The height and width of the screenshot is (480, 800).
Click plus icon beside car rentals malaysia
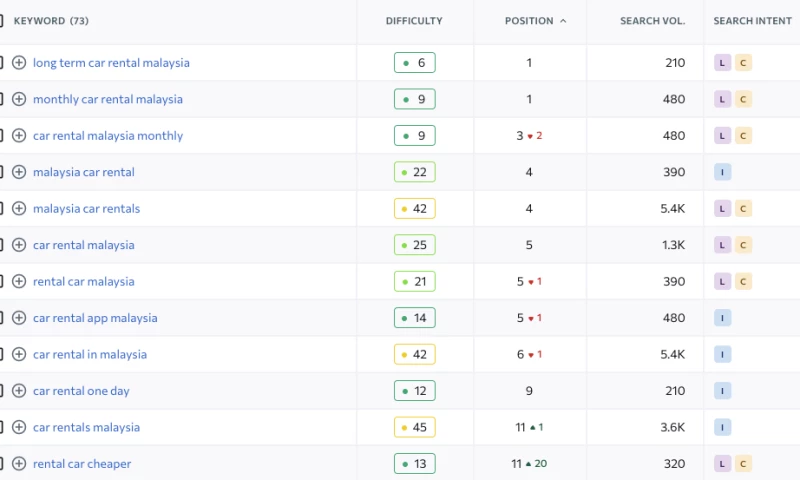19,427
